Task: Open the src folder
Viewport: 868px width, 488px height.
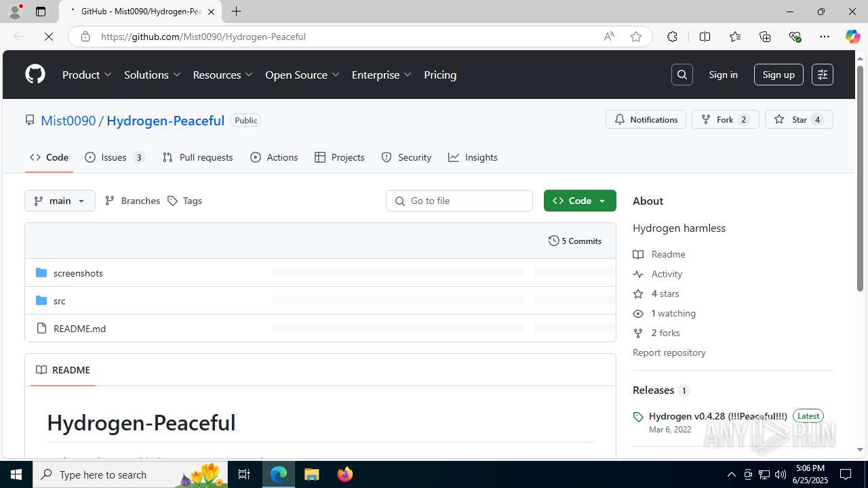Action: coord(60,301)
